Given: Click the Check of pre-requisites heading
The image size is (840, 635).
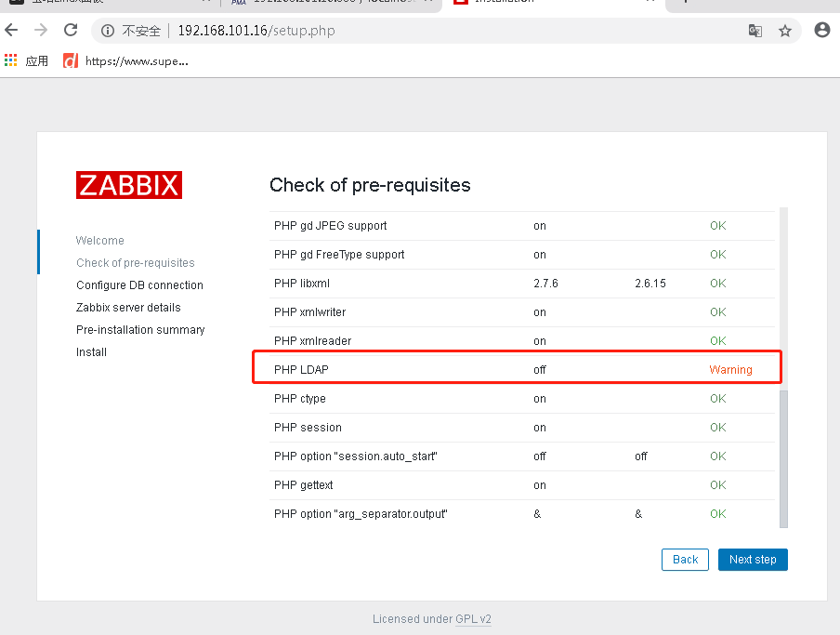Looking at the screenshot, I should 370,185.
